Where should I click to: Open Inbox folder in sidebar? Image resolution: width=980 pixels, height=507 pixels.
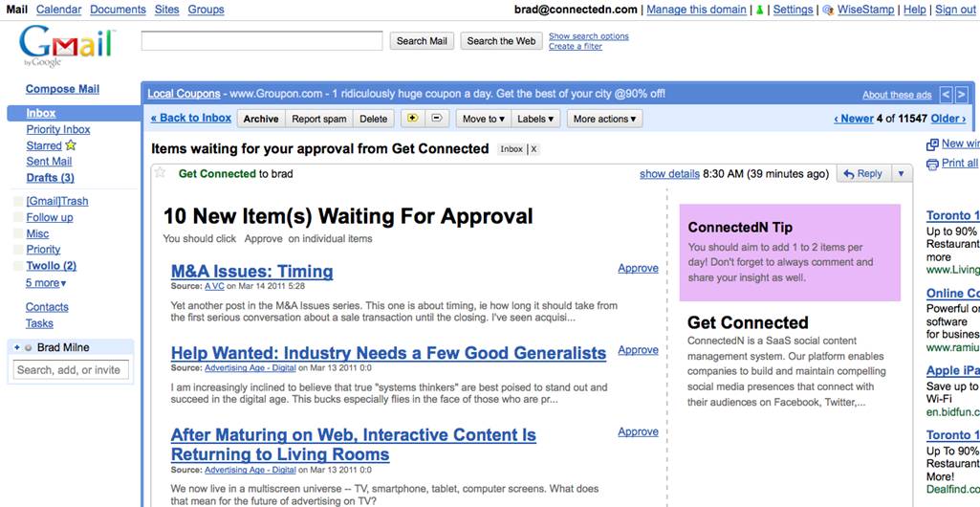pos(41,113)
